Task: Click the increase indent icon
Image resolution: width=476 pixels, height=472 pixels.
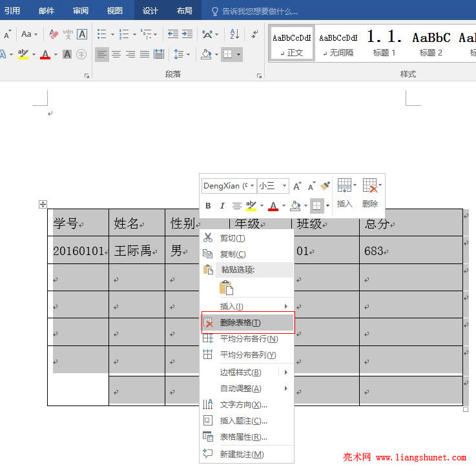Action: (187, 34)
